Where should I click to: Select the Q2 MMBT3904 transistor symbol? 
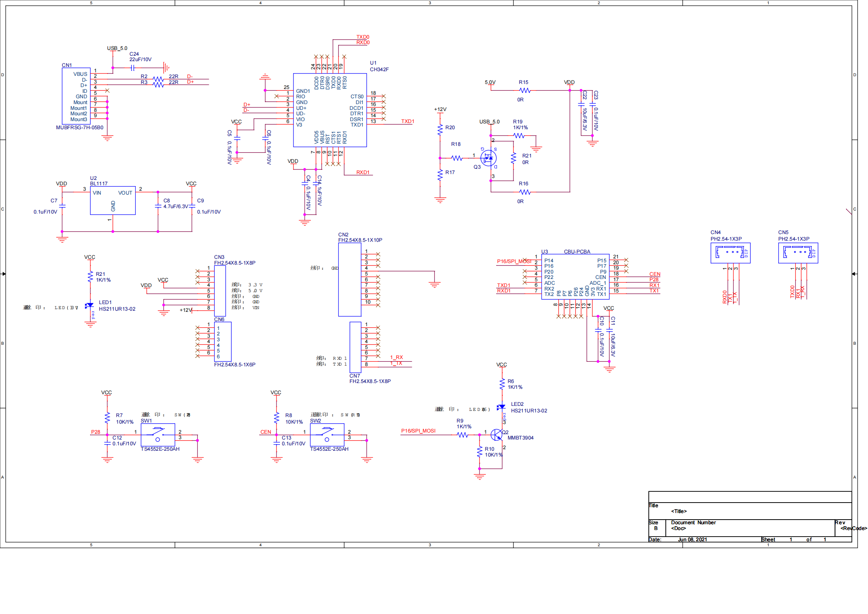tap(497, 435)
